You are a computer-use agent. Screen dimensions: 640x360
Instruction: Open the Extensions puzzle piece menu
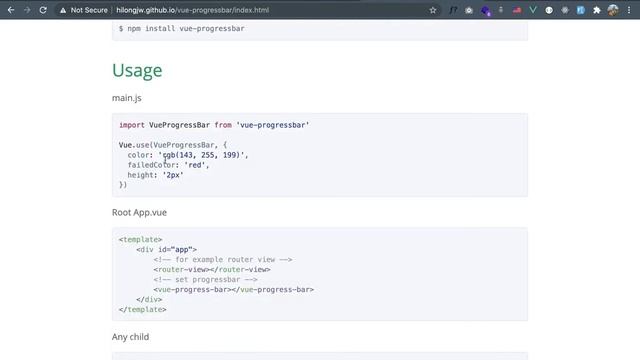597,10
